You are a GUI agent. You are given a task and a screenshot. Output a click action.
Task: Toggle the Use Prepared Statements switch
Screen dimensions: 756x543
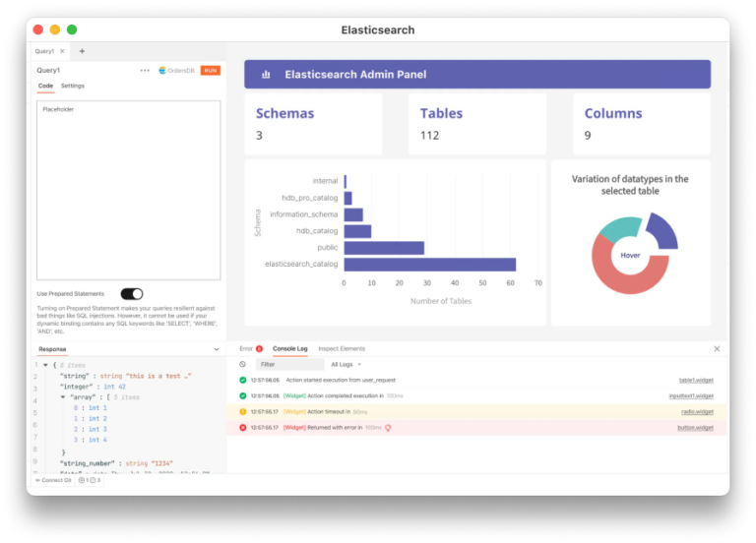click(x=132, y=294)
